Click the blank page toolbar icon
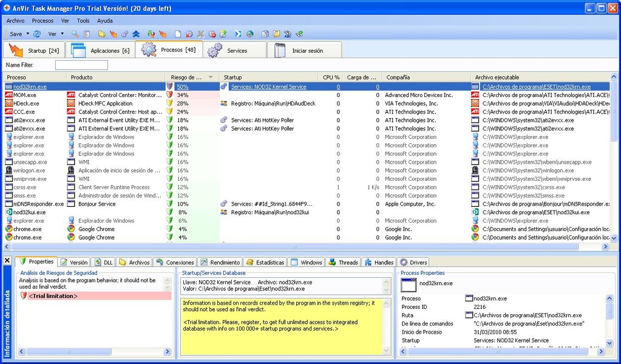The image size is (621, 364). coord(178,34)
